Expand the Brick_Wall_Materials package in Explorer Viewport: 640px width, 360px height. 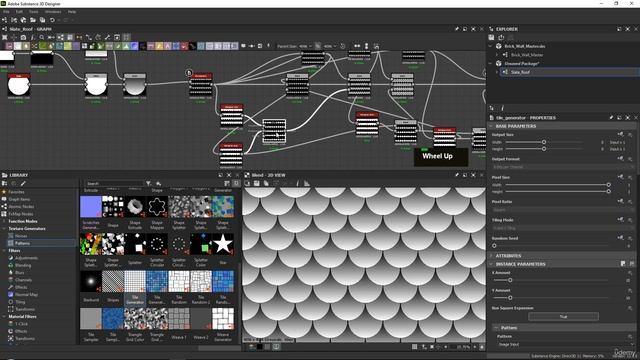tap(491, 46)
